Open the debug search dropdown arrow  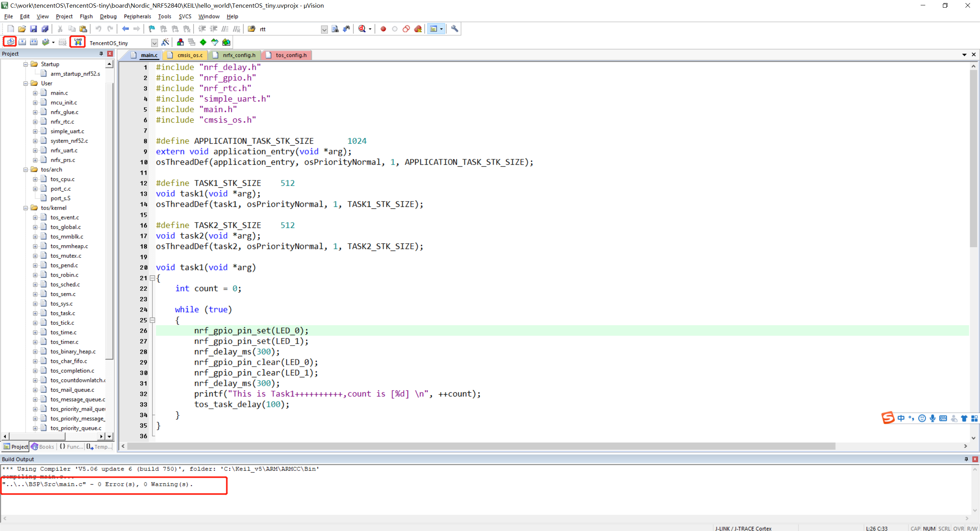click(370, 29)
